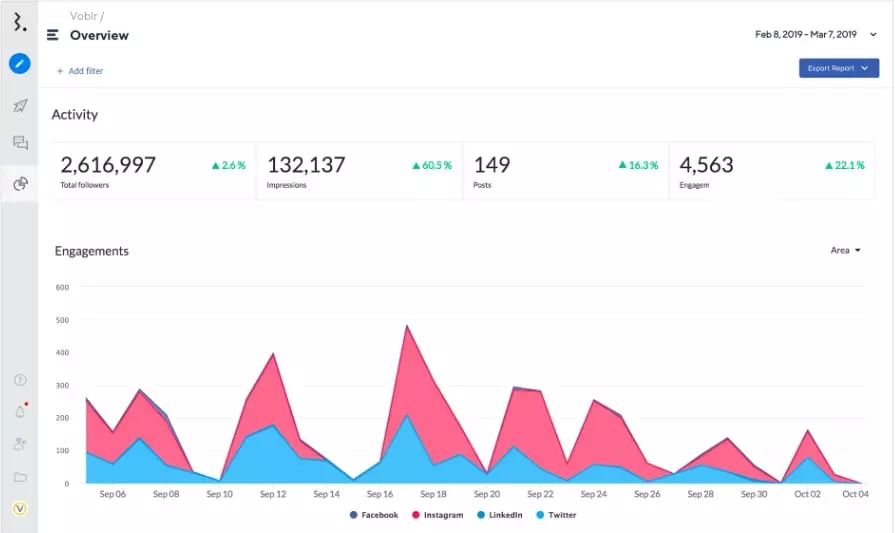Toggle the hamburger menu beside Overview
The image size is (895, 533).
(x=53, y=35)
